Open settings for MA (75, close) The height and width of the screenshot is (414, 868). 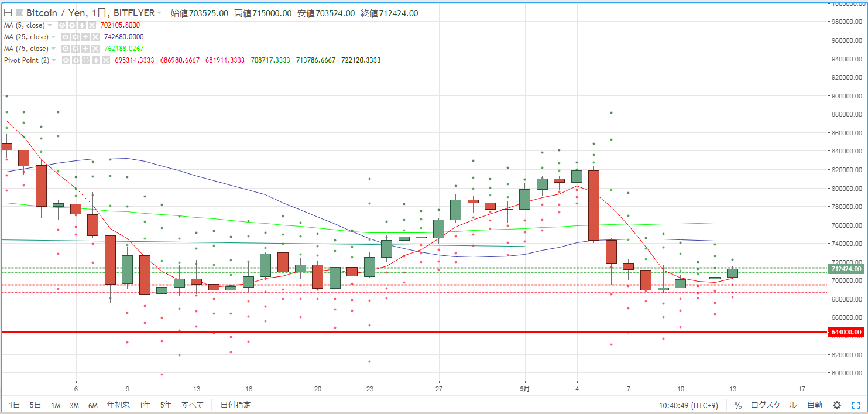point(76,49)
